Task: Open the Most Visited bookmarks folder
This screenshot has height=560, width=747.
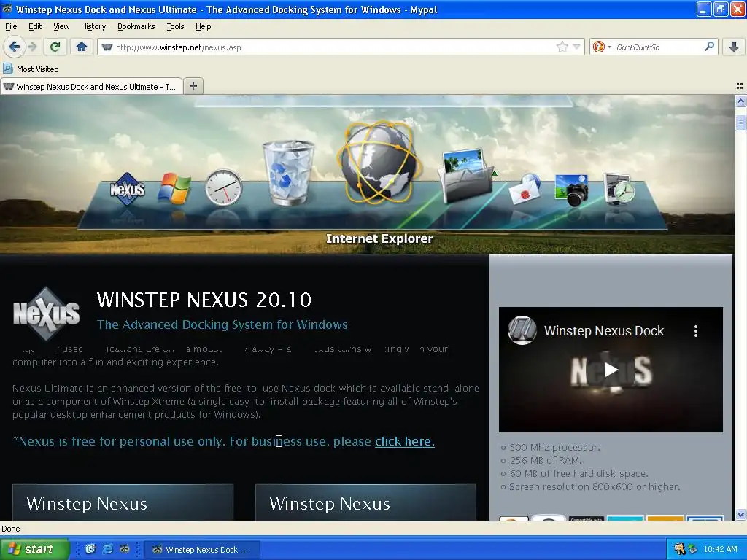Action: click(31, 69)
